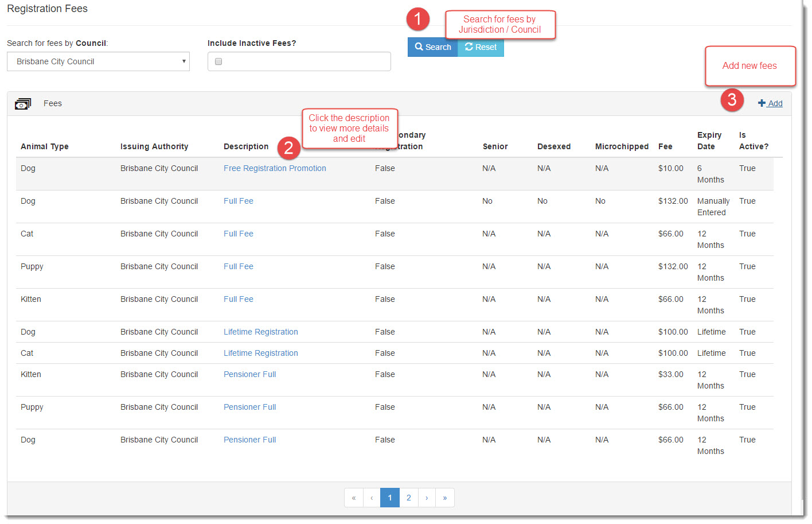Click the Expiry Date column header
The height and width of the screenshot is (524, 812).
pyautogui.click(x=709, y=141)
